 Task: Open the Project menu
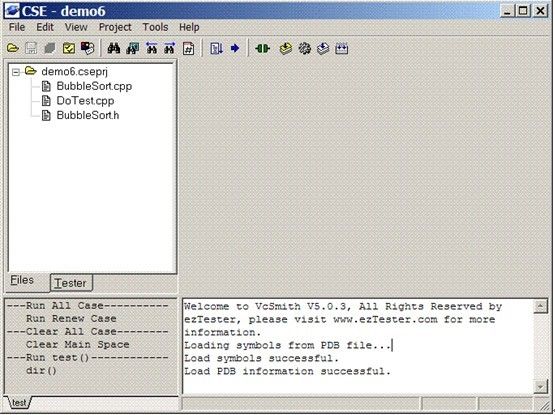115,27
